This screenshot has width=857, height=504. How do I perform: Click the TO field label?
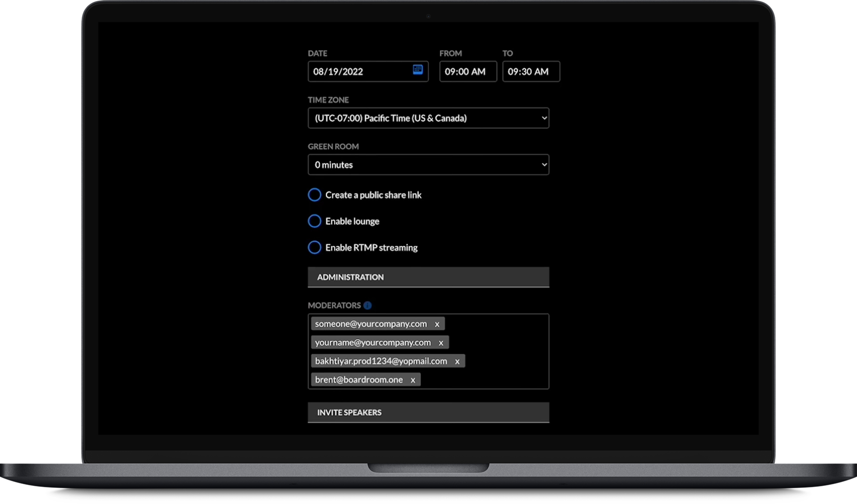pyautogui.click(x=508, y=53)
